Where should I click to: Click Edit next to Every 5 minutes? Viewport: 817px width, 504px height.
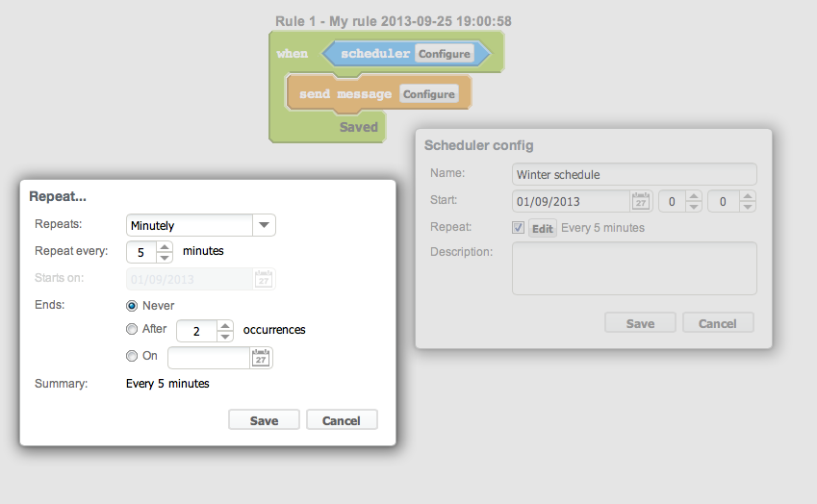[543, 229]
